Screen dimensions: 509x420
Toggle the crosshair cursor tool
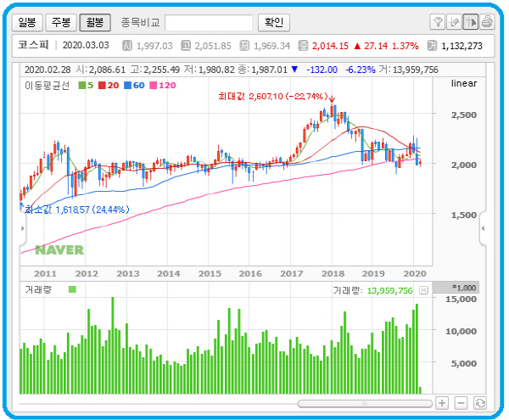click(470, 22)
